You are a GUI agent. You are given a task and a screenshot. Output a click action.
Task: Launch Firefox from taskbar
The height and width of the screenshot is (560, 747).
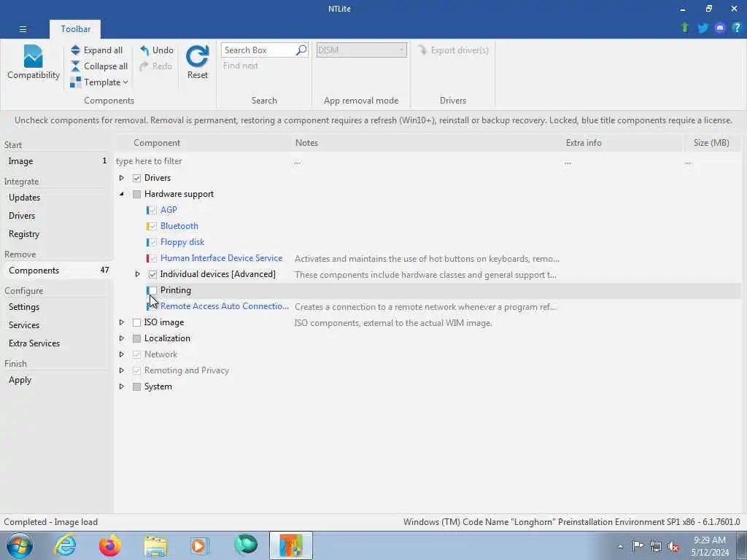[110, 545]
